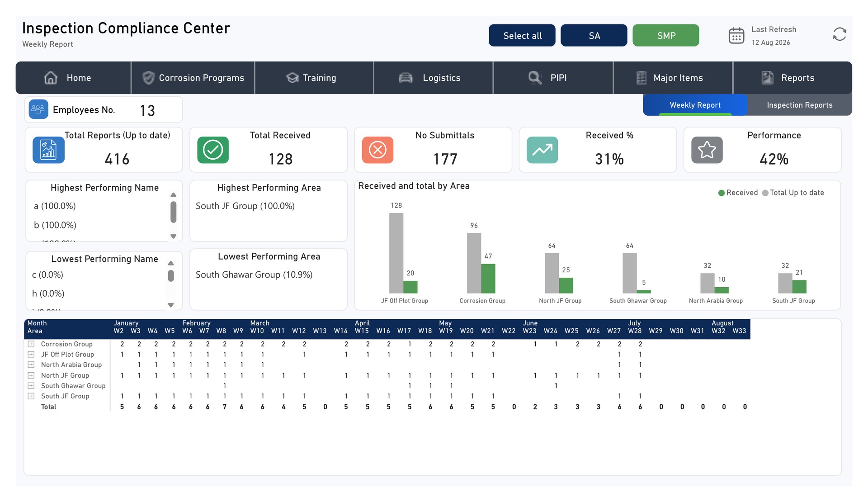
Task: Click the Logistics car icon
Action: 406,78
